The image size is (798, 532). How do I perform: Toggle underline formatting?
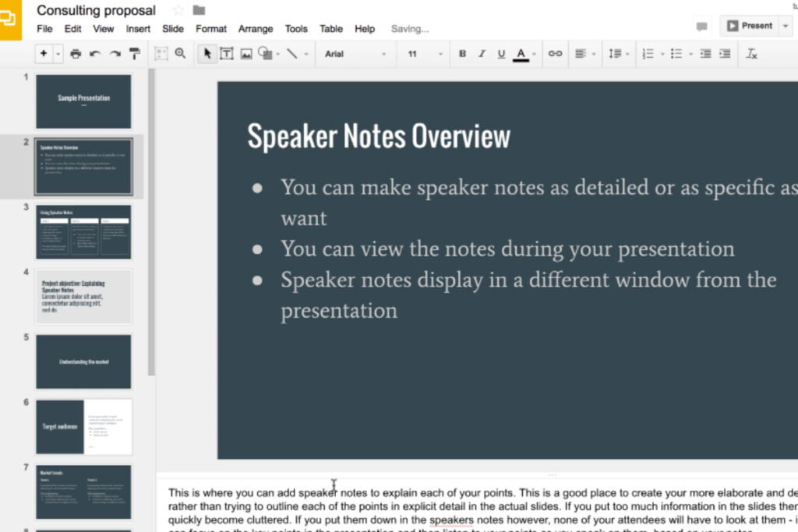tap(501, 54)
